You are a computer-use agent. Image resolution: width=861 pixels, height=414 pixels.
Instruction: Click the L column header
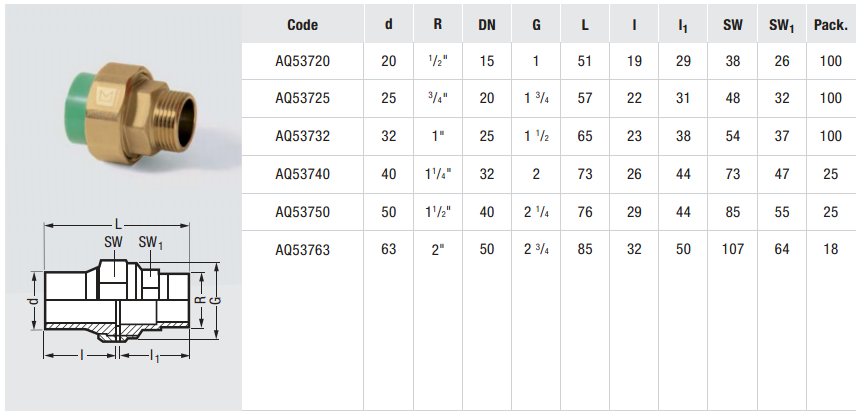pos(585,25)
